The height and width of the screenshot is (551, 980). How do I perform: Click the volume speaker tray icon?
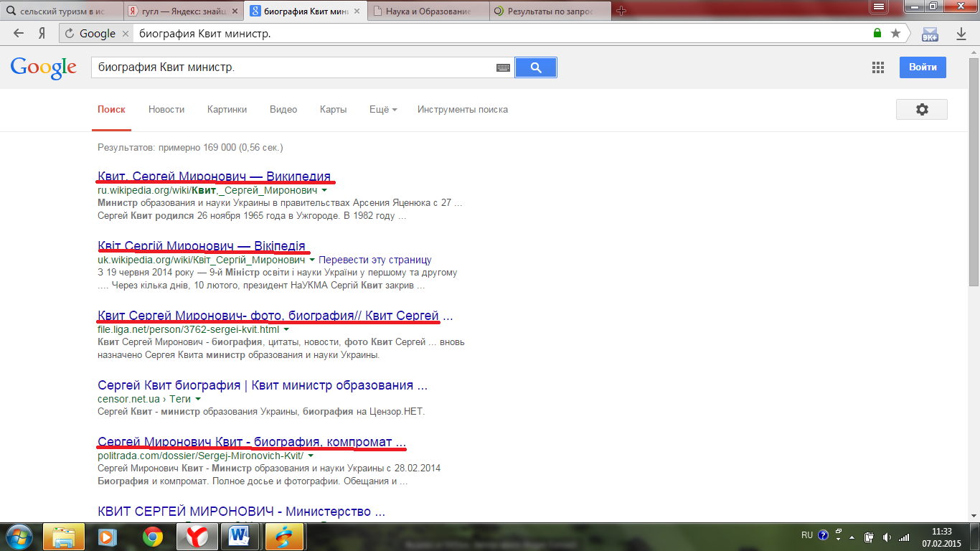coord(887,537)
